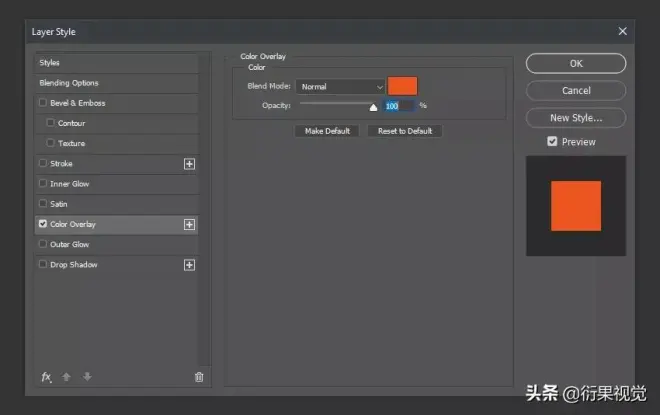Image resolution: width=660 pixels, height=415 pixels.
Task: Click the orange preview thumbnail
Action: click(576, 206)
